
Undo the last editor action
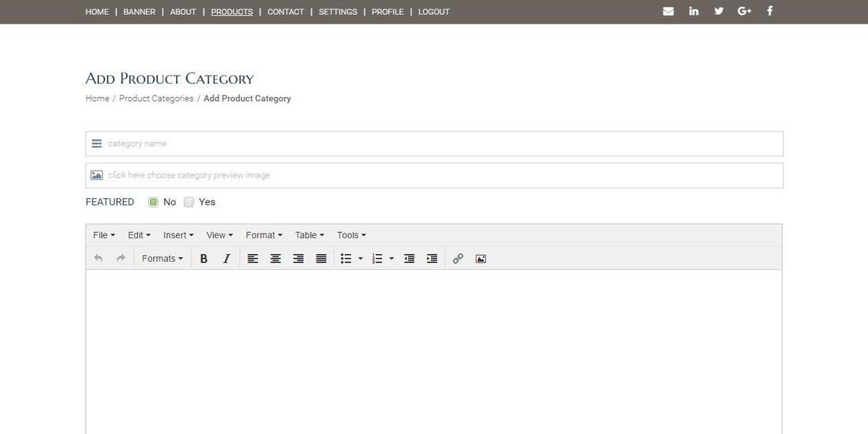(x=98, y=259)
